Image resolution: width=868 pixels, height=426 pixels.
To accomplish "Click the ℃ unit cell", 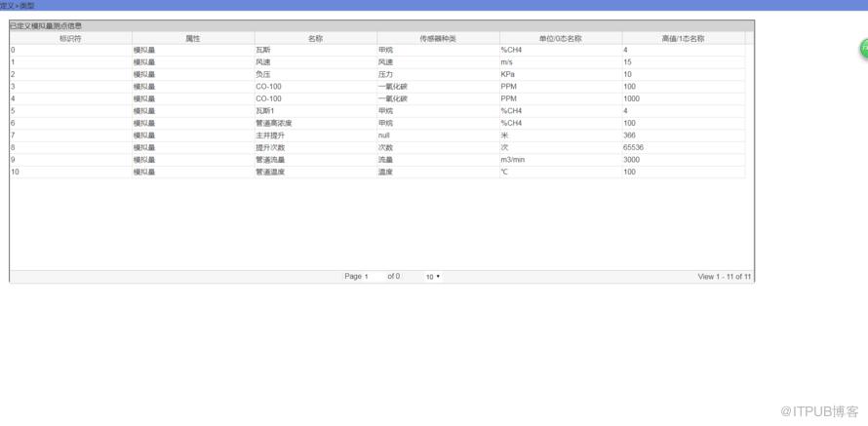I will coord(561,172).
